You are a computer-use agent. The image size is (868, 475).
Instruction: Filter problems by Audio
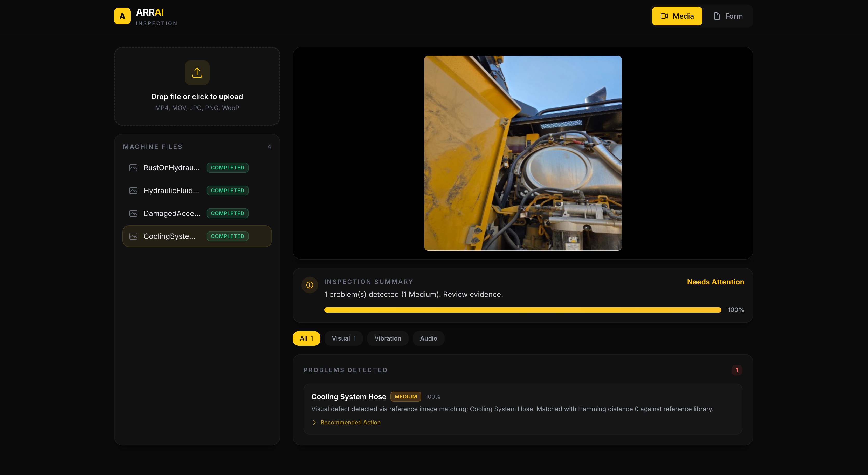tap(428, 338)
